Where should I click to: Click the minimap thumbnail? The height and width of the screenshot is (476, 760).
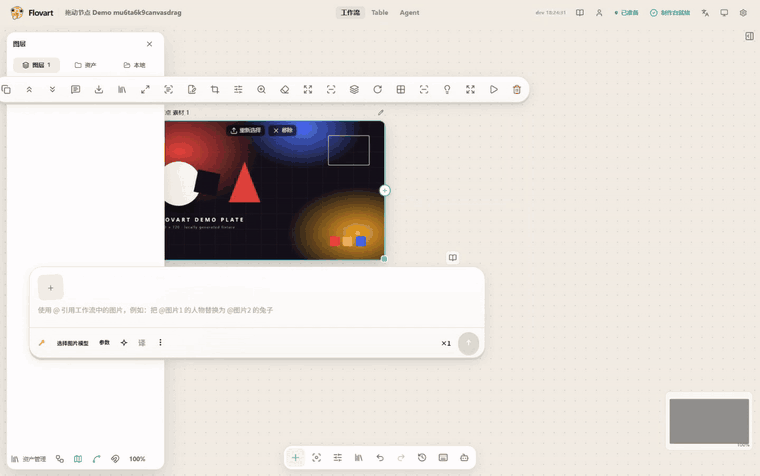pyautogui.click(x=709, y=421)
